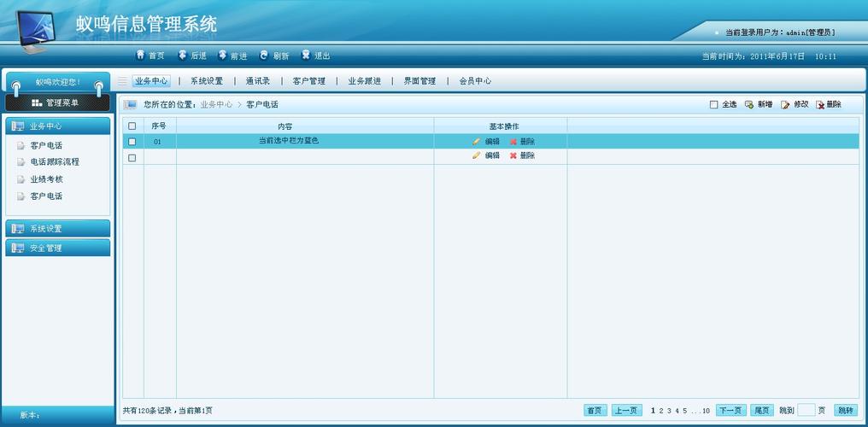
Task: Click the 序号 column header
Action: (159, 126)
